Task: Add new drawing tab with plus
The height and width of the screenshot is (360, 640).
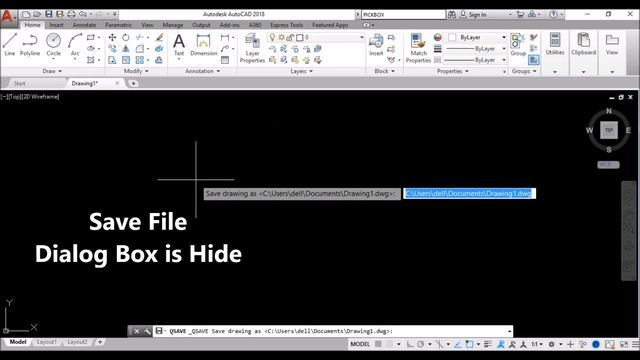Action: [x=133, y=83]
